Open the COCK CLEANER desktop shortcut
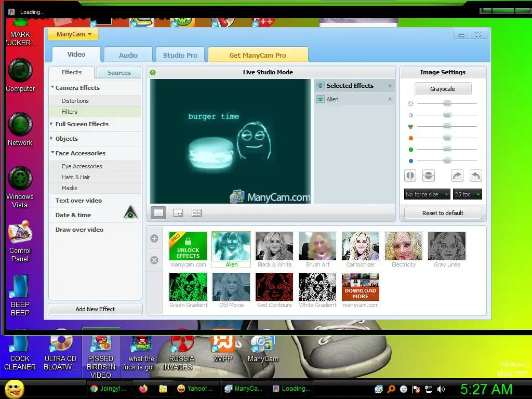This screenshot has width=532, height=399. coord(20,353)
